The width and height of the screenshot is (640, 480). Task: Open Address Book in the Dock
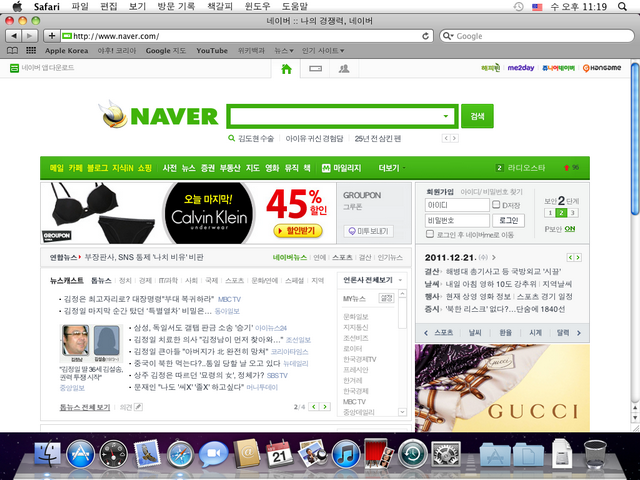click(x=247, y=453)
